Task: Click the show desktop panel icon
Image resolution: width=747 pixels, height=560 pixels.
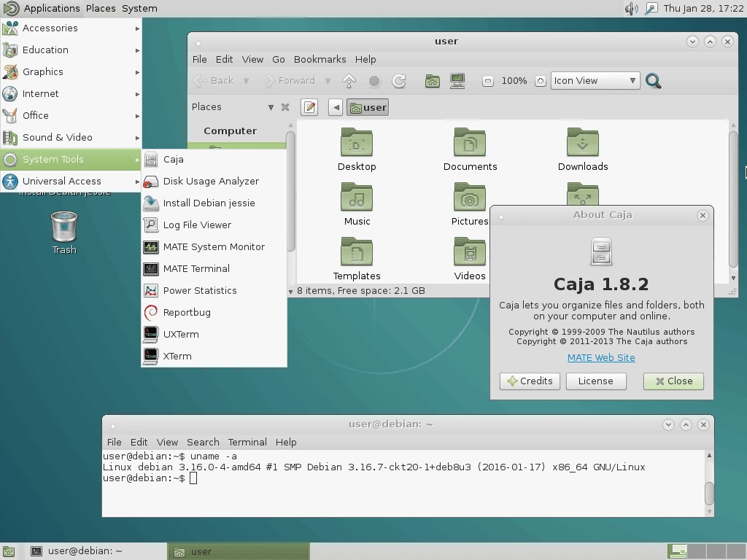Action: point(8,551)
